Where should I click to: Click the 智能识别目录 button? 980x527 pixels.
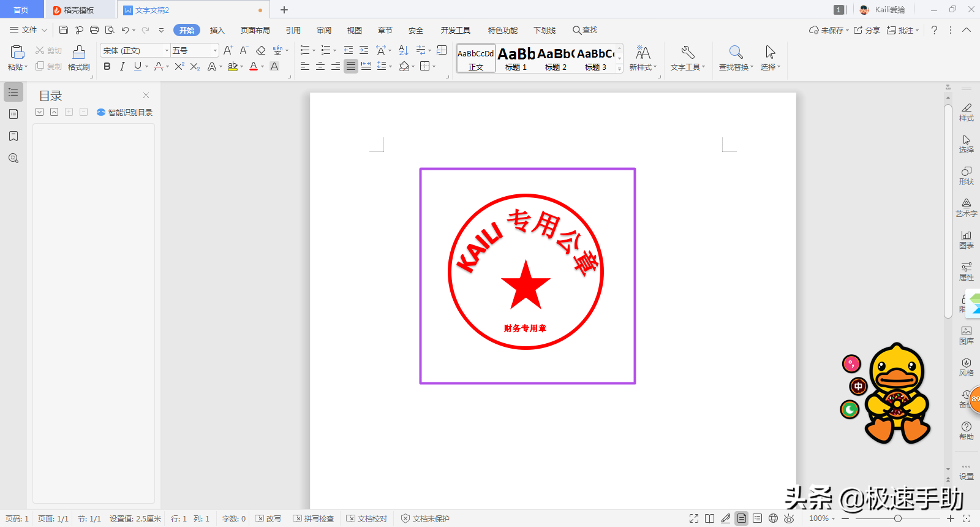(x=125, y=112)
